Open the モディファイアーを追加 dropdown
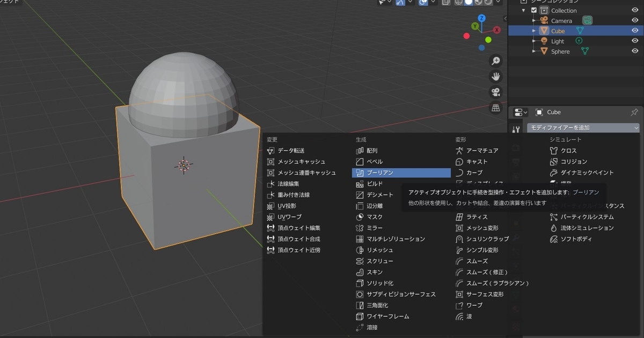 583,127
